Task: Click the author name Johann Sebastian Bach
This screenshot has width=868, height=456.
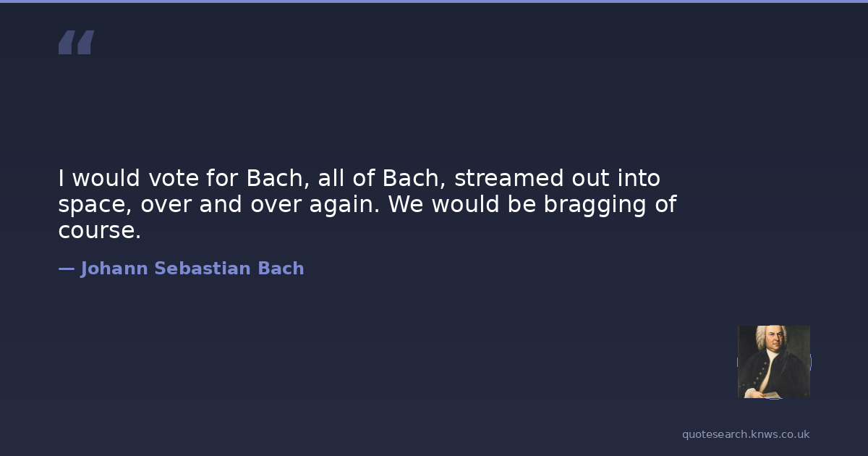Action: pos(192,269)
